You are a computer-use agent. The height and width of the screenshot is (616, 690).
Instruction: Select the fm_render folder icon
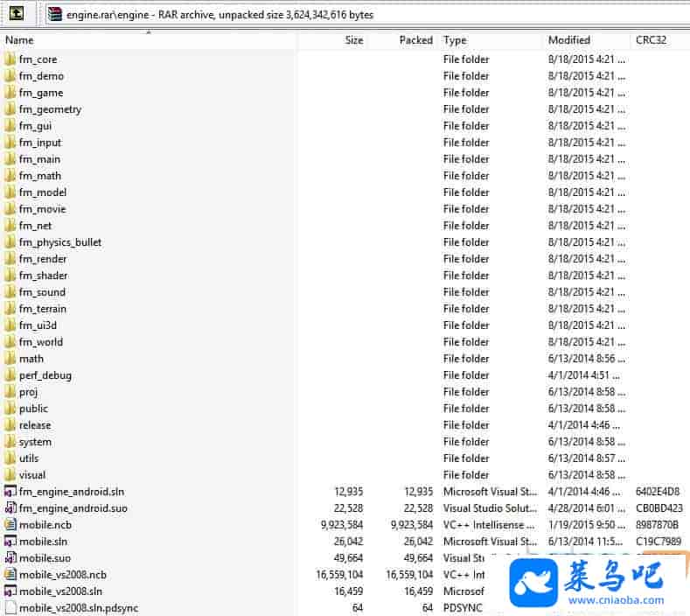click(10, 258)
